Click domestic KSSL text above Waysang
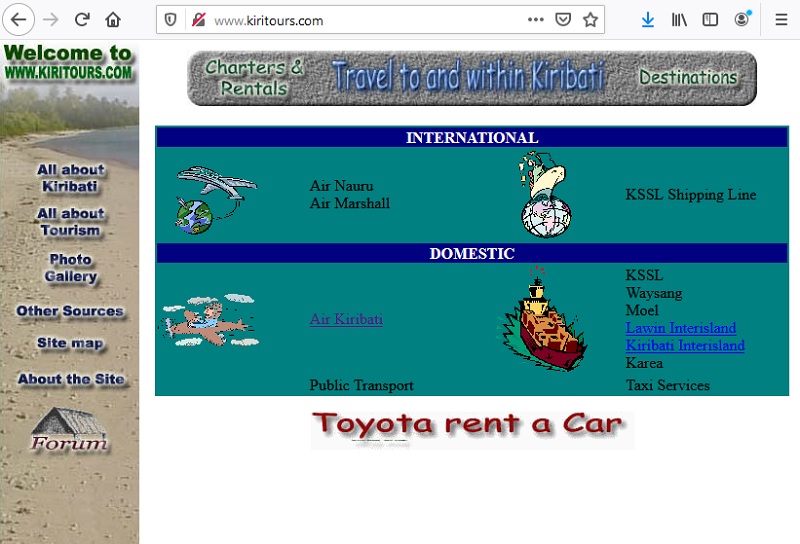800x544 pixels. point(644,275)
